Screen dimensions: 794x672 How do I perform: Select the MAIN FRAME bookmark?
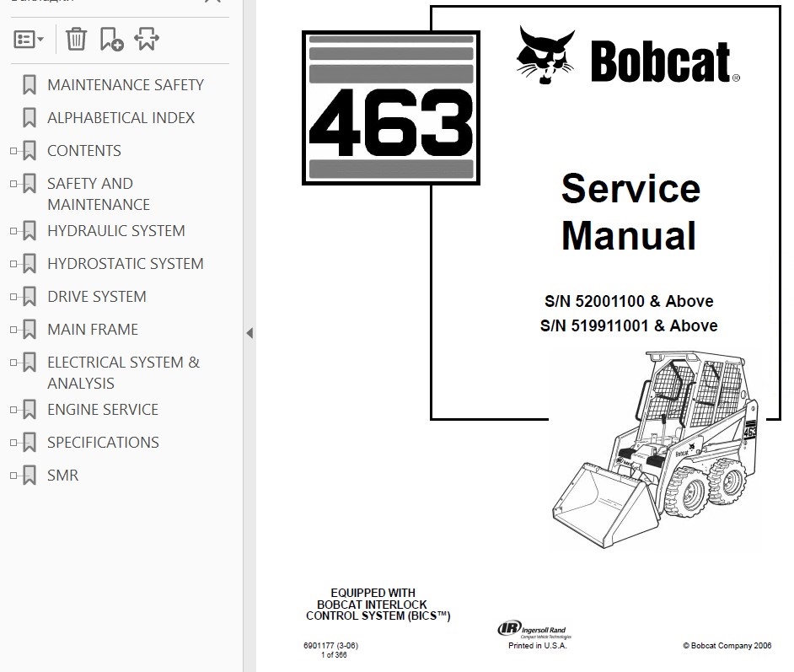pos(92,330)
